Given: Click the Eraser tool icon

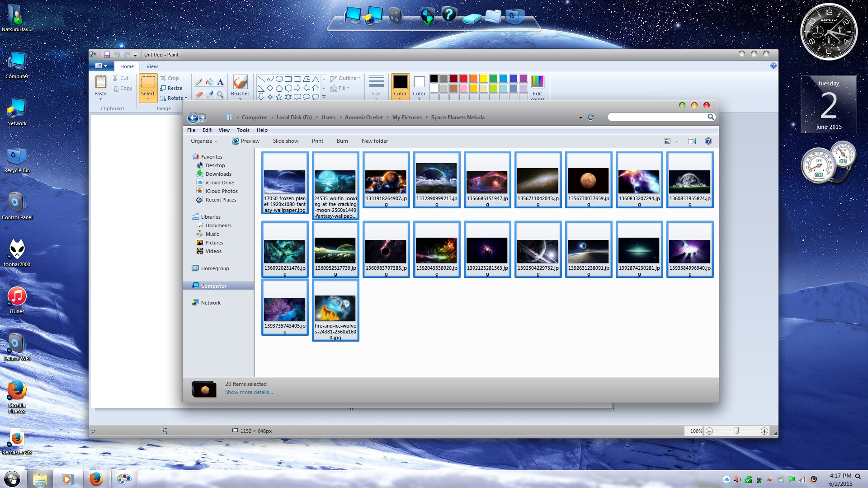Looking at the screenshot, I should 198,94.
